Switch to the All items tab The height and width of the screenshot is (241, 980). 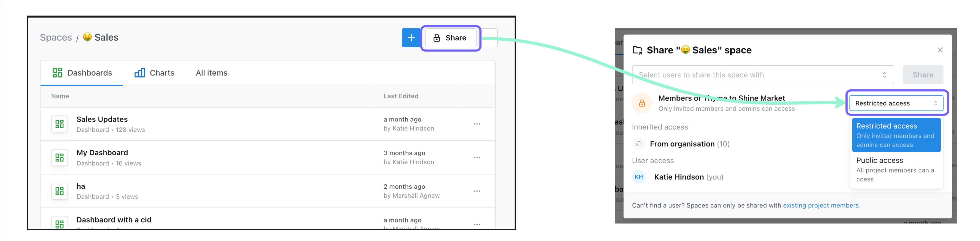pos(211,73)
